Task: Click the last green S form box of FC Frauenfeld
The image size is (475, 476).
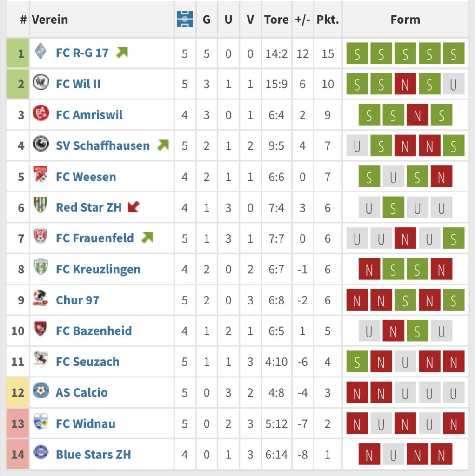Action: point(454,238)
